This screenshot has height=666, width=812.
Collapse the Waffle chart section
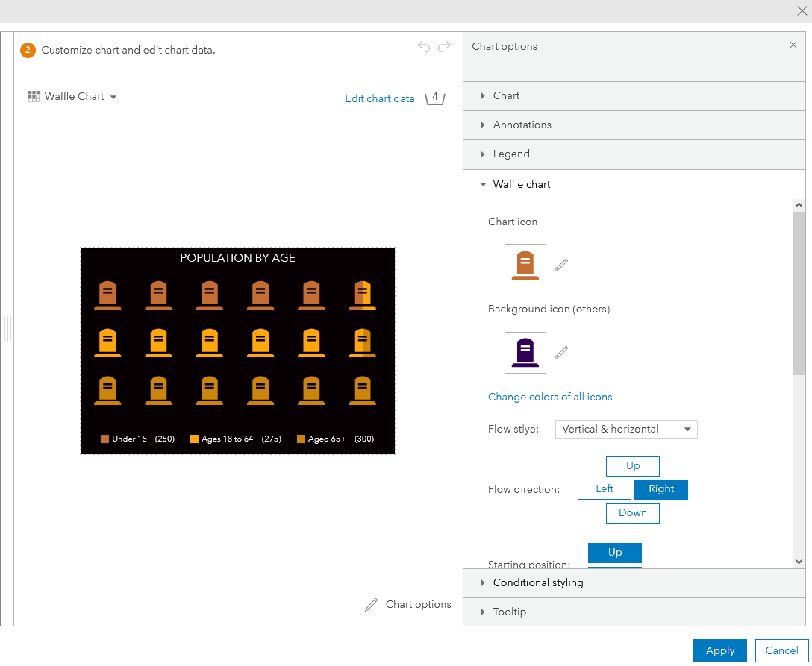point(634,184)
